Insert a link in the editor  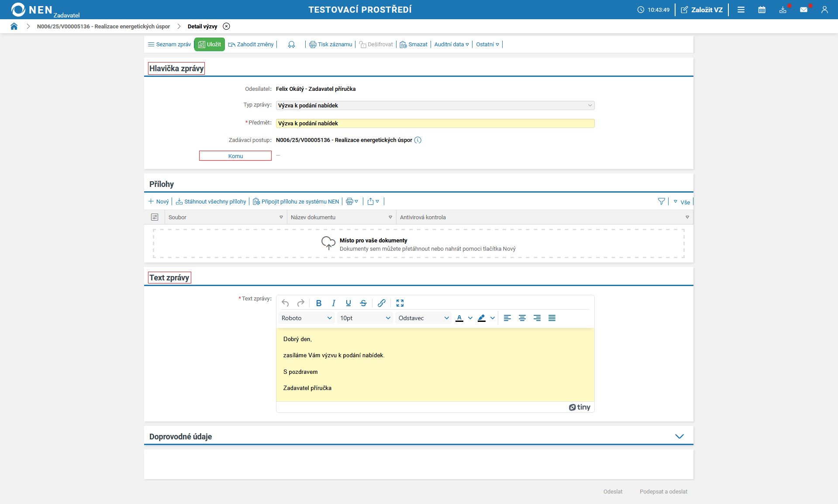click(381, 303)
